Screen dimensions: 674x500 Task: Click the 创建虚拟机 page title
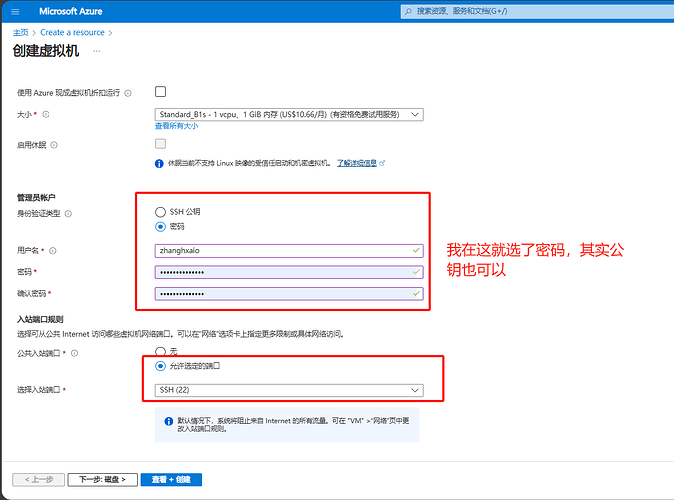point(46,51)
